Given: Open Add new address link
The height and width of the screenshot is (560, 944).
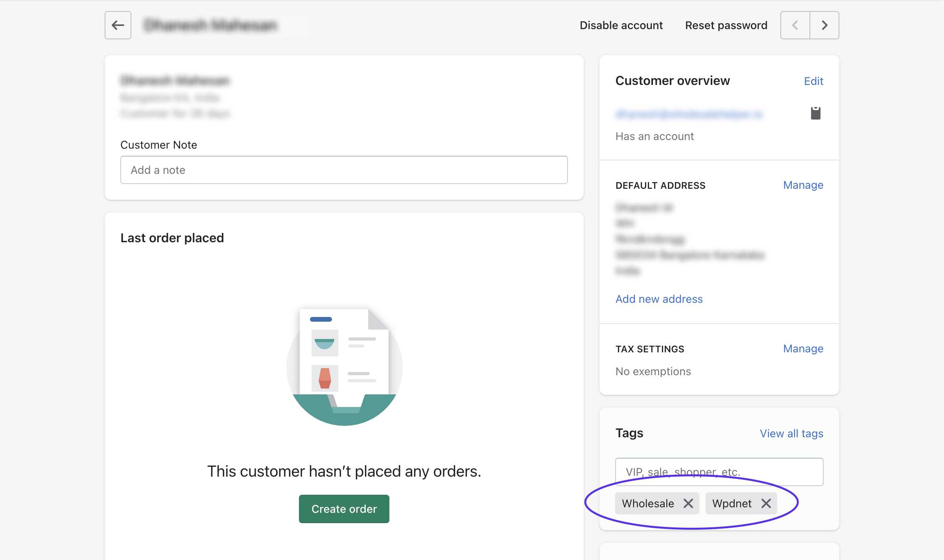Looking at the screenshot, I should [659, 299].
